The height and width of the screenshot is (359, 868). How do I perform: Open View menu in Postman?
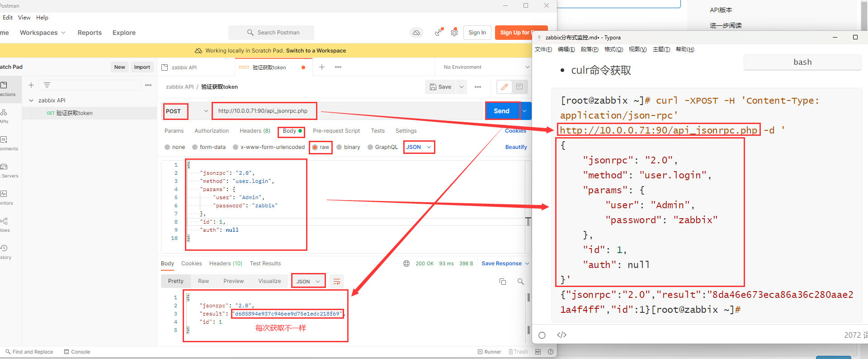pos(24,18)
